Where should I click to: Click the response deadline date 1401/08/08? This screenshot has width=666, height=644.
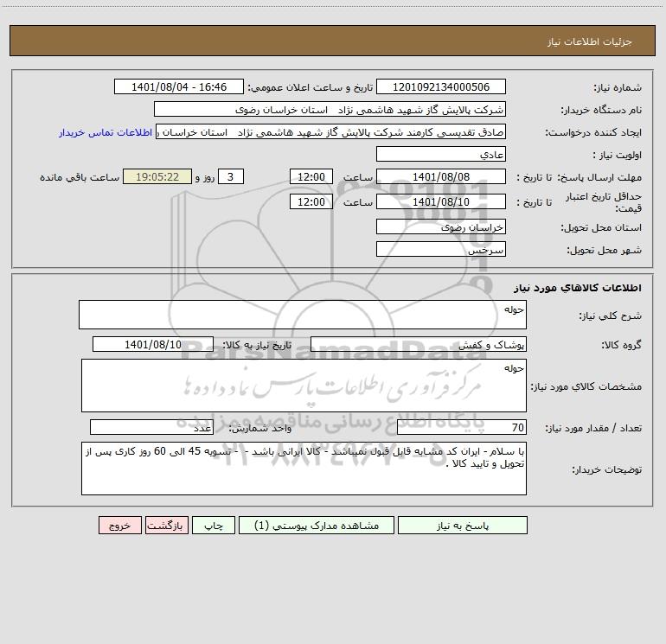tap(441, 176)
